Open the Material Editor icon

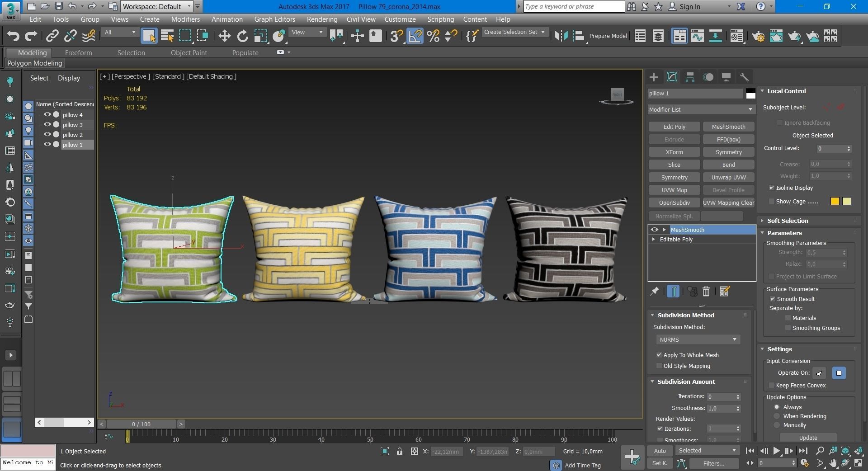(737, 36)
